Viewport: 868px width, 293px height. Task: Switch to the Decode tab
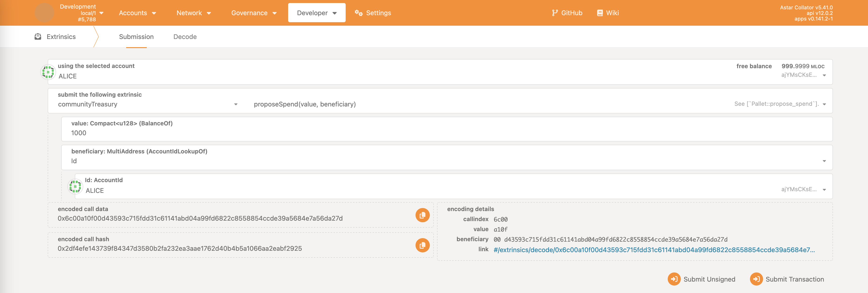point(185,36)
